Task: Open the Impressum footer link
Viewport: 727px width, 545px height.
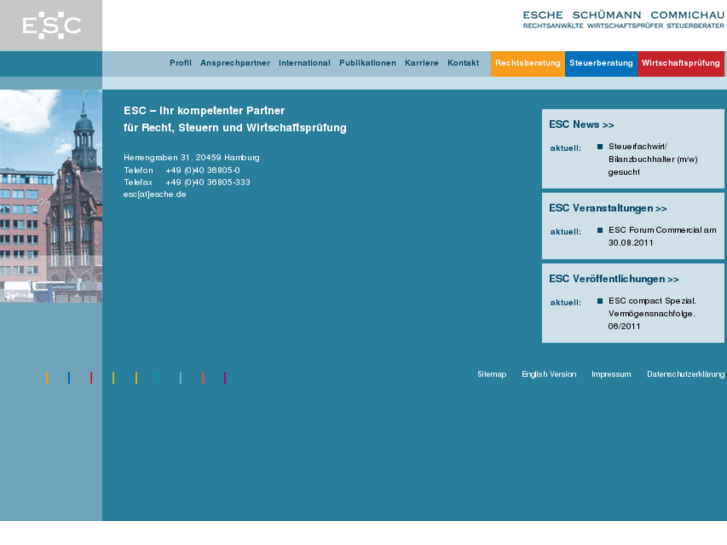Action: (x=611, y=374)
